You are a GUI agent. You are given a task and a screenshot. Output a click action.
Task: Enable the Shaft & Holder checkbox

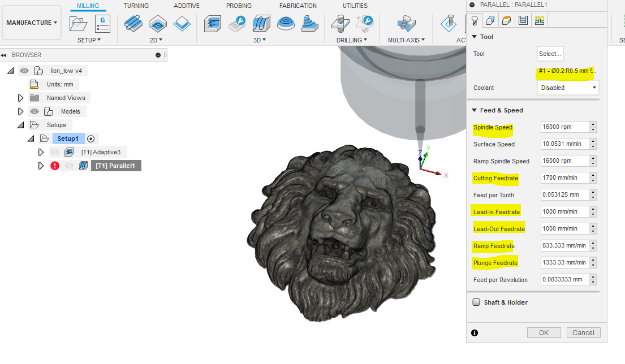476,302
